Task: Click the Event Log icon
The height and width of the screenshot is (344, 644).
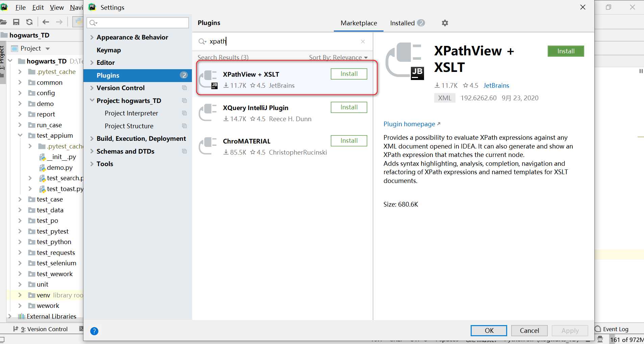Action: (x=598, y=329)
